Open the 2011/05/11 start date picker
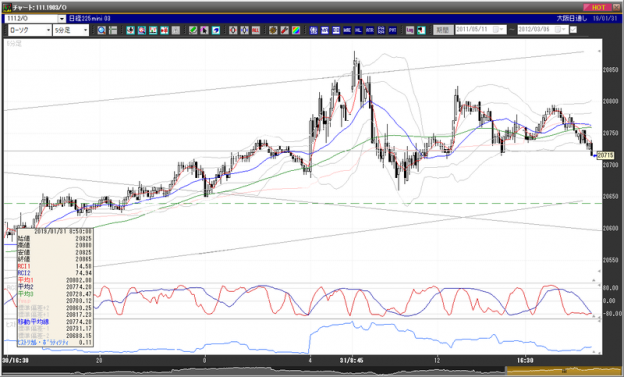Screen dimensions: 624x377 pos(497,30)
